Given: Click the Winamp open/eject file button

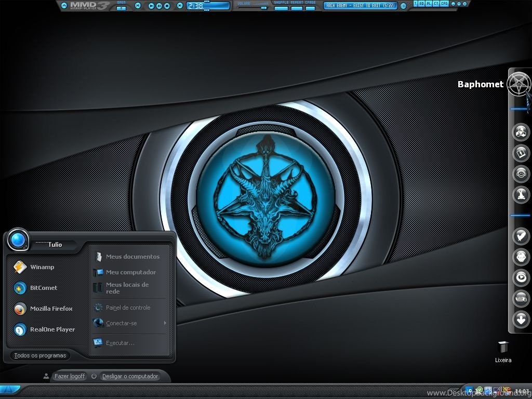Looking at the screenshot, I should click(x=122, y=8).
